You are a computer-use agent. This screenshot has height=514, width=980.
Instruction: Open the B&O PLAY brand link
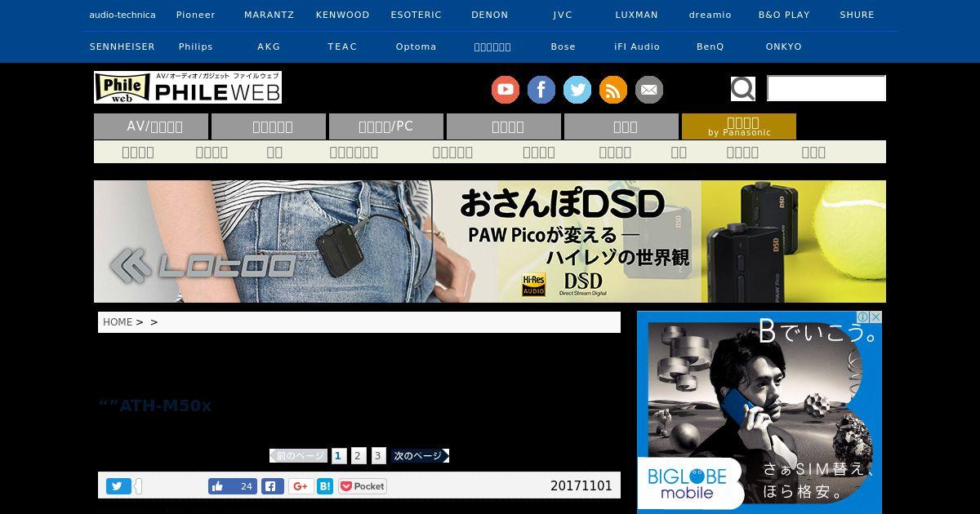[784, 16]
